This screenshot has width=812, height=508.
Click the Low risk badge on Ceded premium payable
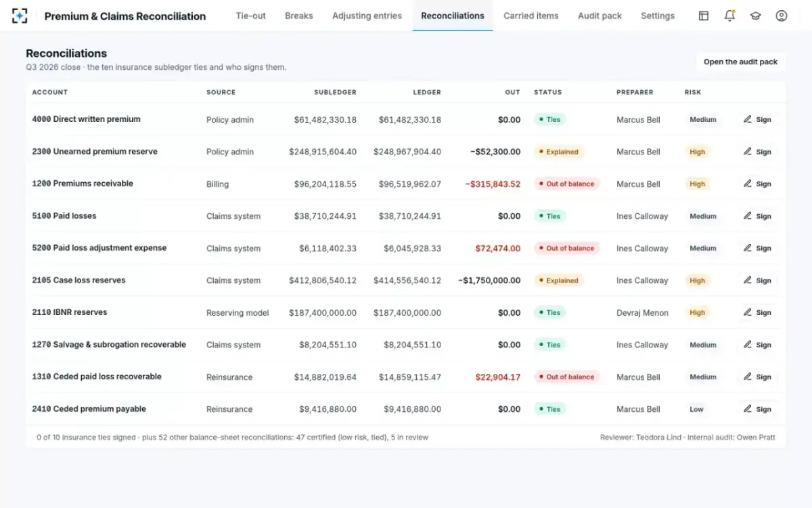(x=696, y=409)
